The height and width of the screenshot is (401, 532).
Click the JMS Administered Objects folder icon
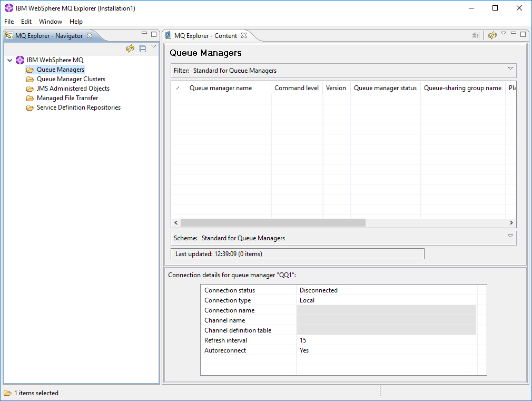(x=30, y=89)
